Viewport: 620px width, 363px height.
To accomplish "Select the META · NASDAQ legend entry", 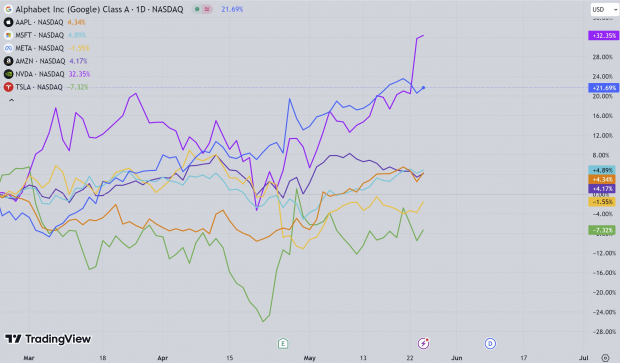I will click(40, 48).
